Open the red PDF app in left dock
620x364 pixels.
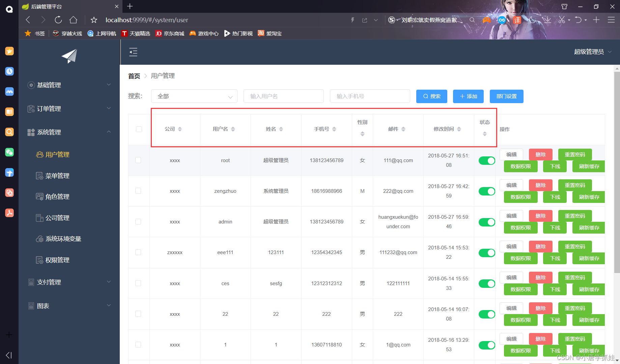[x=9, y=213]
